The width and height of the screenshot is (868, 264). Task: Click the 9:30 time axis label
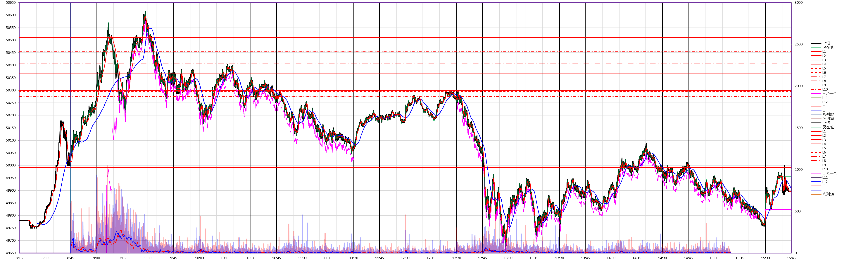pos(148,258)
